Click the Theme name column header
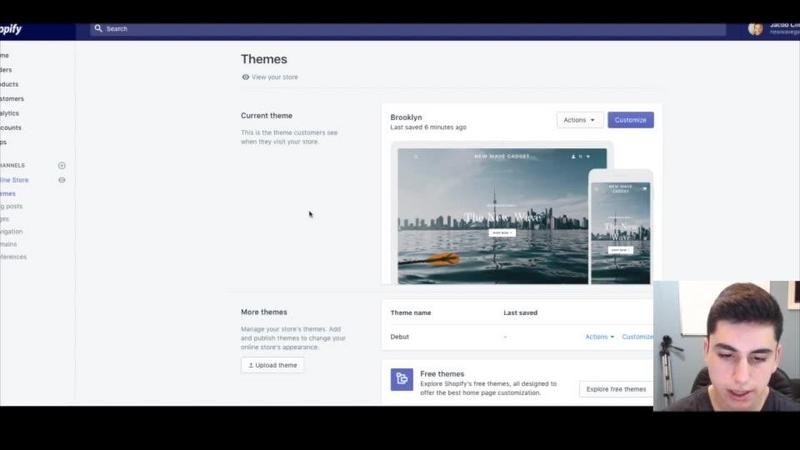The image size is (800, 450). pyautogui.click(x=411, y=313)
